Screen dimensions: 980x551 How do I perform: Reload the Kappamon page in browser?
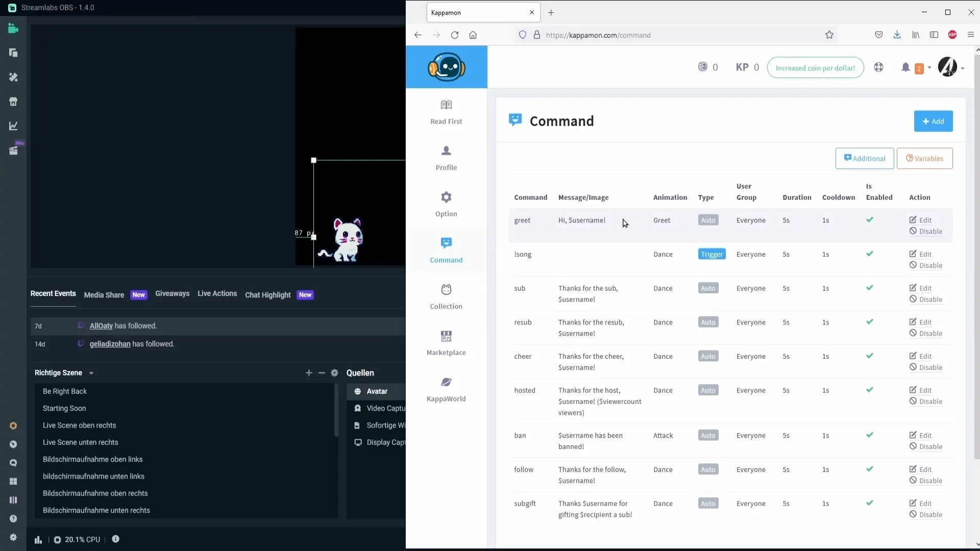pyautogui.click(x=455, y=35)
